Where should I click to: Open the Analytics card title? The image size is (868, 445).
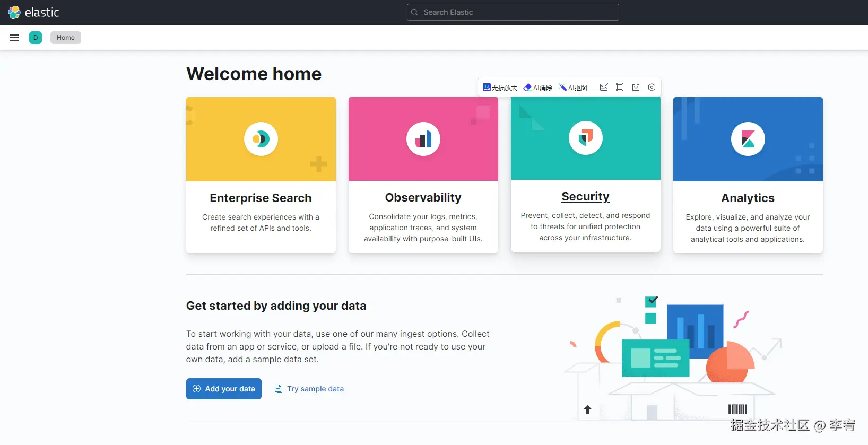748,198
